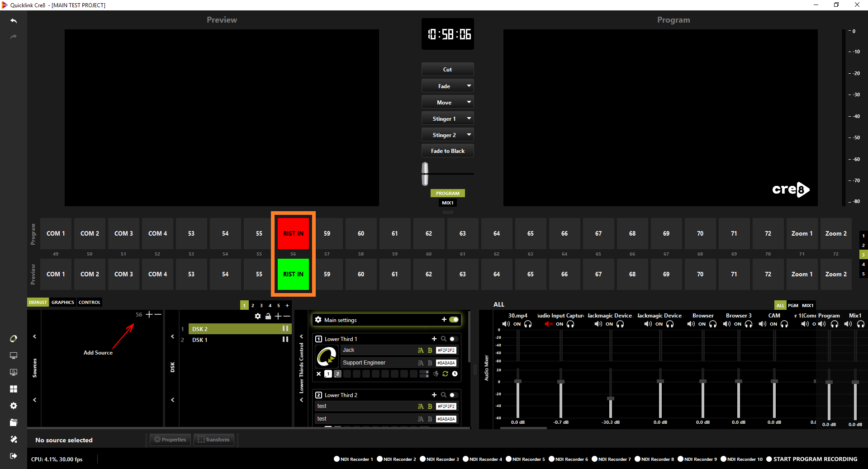Mute the 30.mp4 audio channel
Image resolution: width=868 pixels, height=469 pixels.
pos(506,324)
